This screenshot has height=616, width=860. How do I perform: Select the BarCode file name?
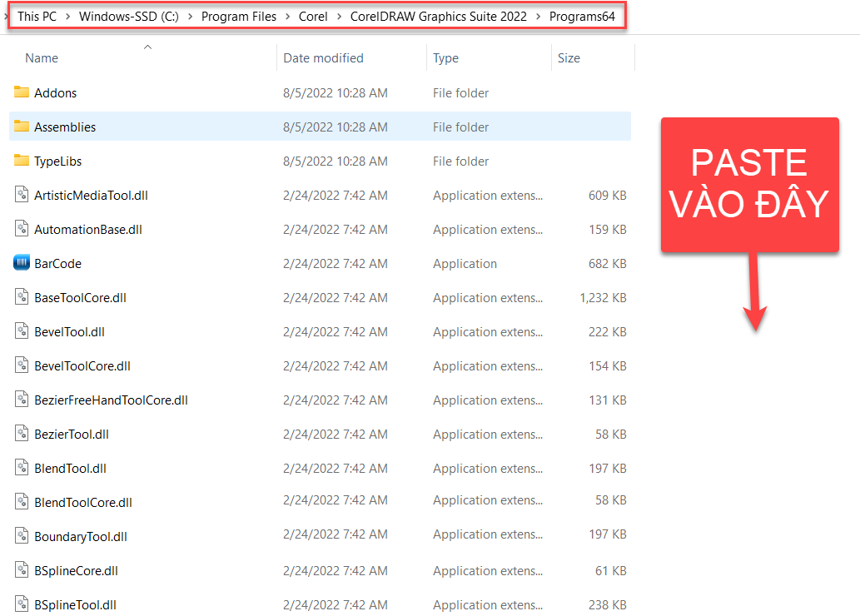tap(57, 263)
